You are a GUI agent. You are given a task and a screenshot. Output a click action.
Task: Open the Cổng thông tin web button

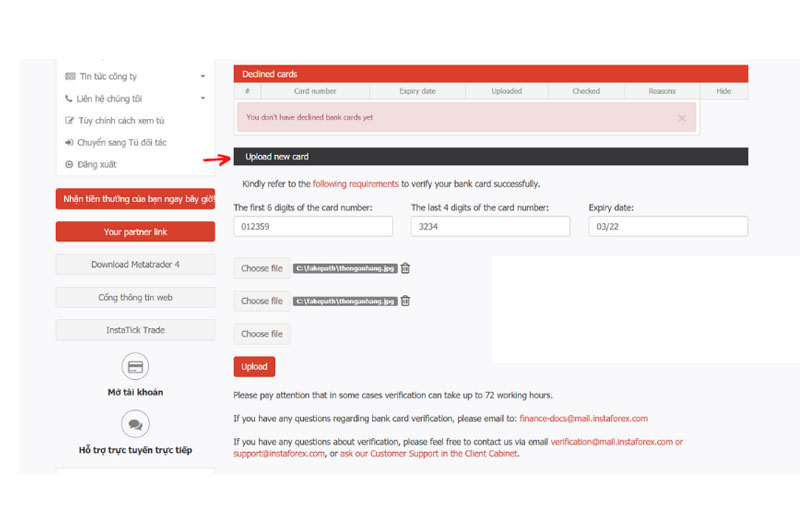point(135,297)
